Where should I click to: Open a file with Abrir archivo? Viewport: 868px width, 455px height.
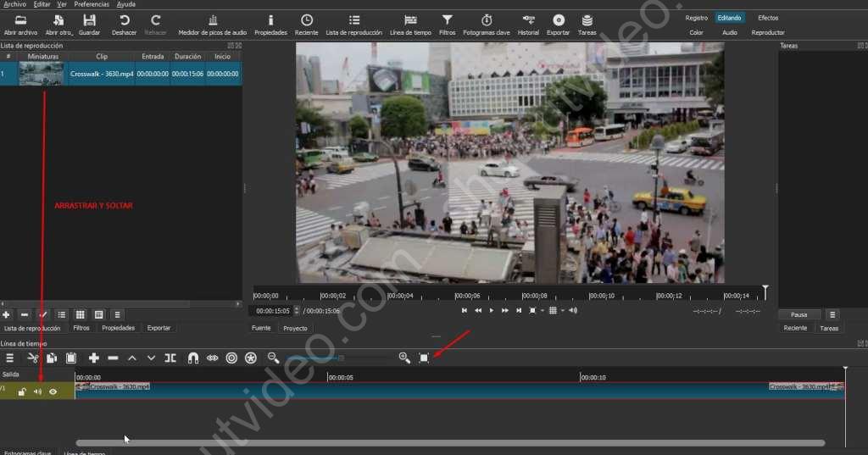coord(20,25)
